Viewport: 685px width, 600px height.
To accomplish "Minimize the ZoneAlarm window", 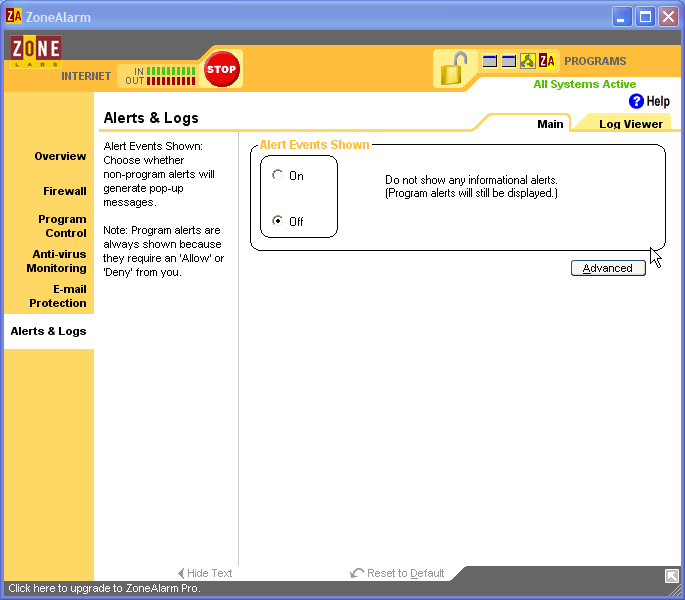I will pos(622,17).
